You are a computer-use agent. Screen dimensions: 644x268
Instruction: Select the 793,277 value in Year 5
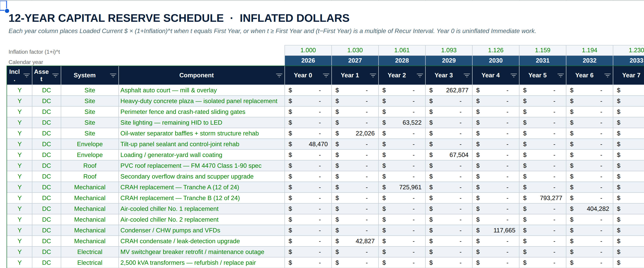tap(542, 198)
